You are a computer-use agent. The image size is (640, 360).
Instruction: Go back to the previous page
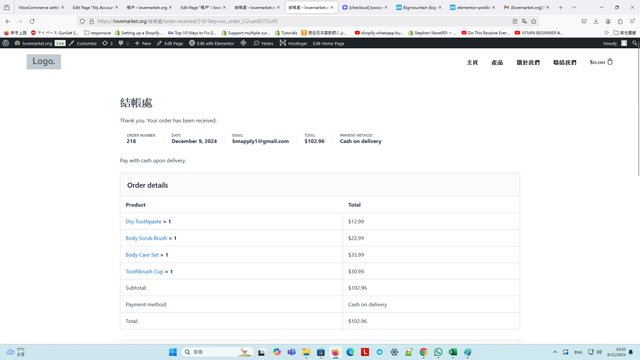pyautogui.click(x=8, y=21)
